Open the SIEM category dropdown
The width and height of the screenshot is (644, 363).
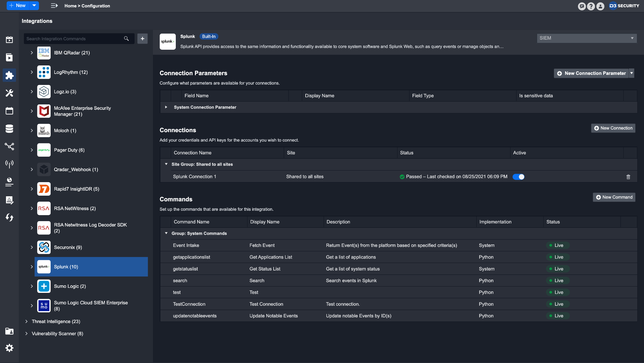coord(586,38)
